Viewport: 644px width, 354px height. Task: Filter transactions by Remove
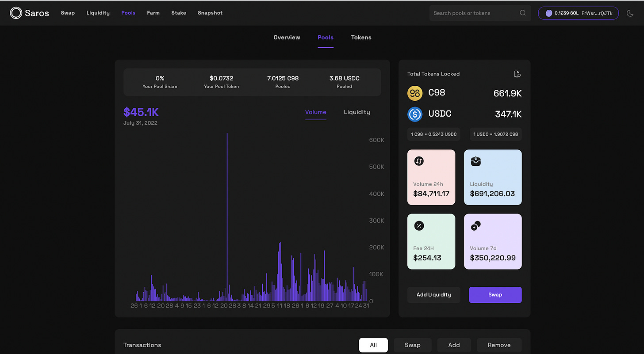[499, 345]
